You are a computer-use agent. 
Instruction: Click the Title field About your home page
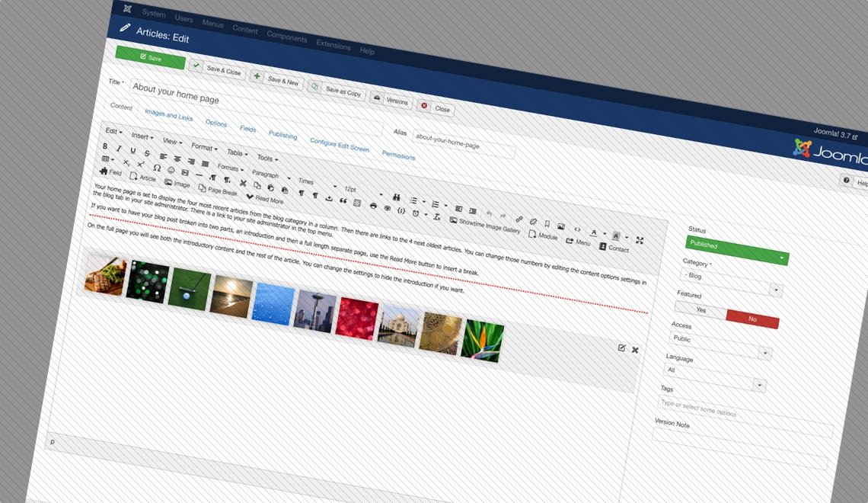[257, 107]
